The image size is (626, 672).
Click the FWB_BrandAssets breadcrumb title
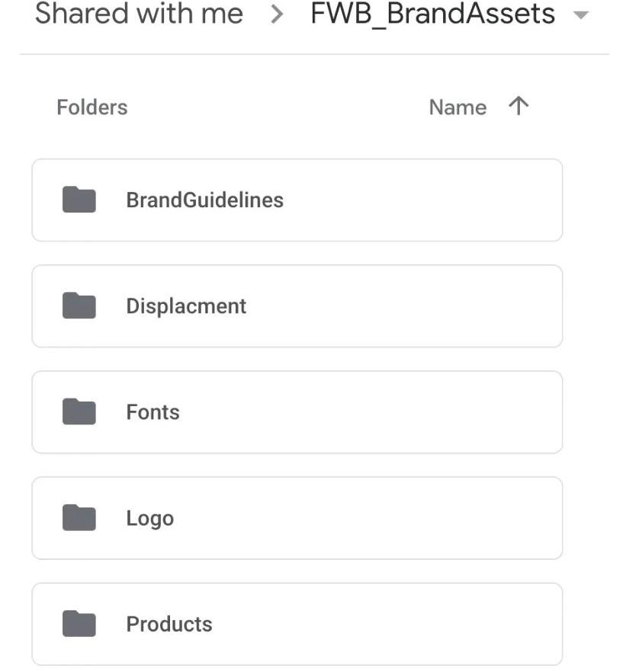(x=432, y=14)
